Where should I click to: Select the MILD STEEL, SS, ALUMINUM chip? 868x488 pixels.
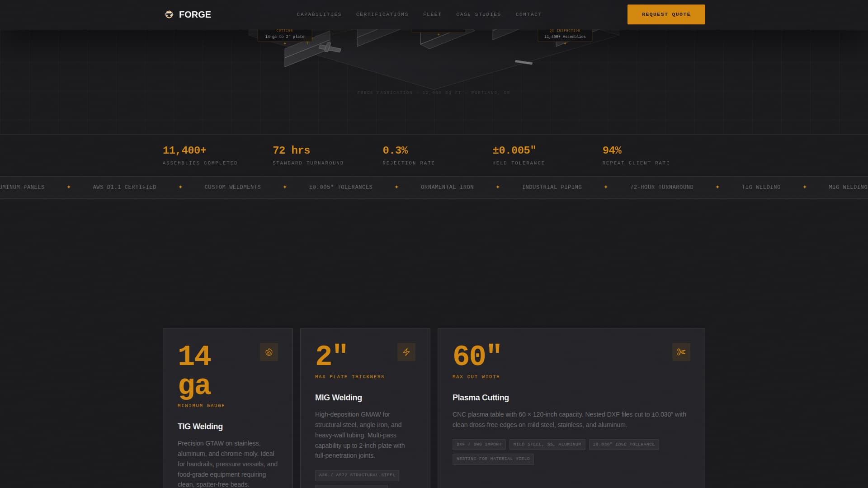pyautogui.click(x=547, y=444)
